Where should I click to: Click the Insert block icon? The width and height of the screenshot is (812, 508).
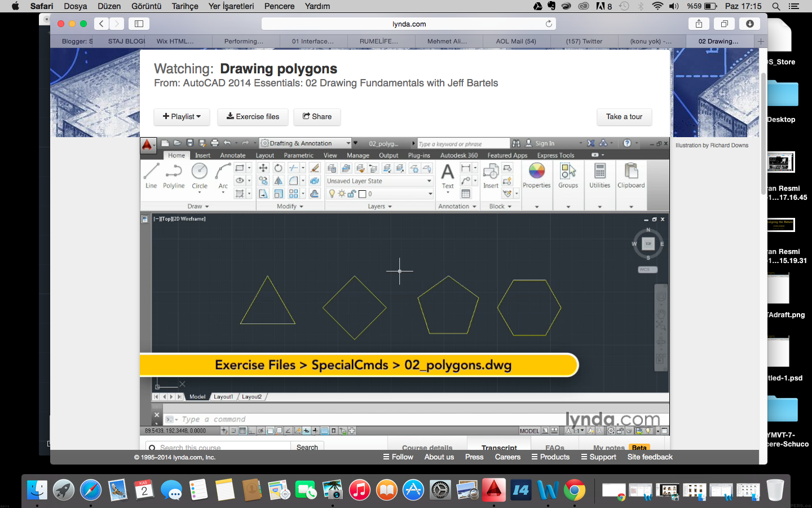point(491,176)
